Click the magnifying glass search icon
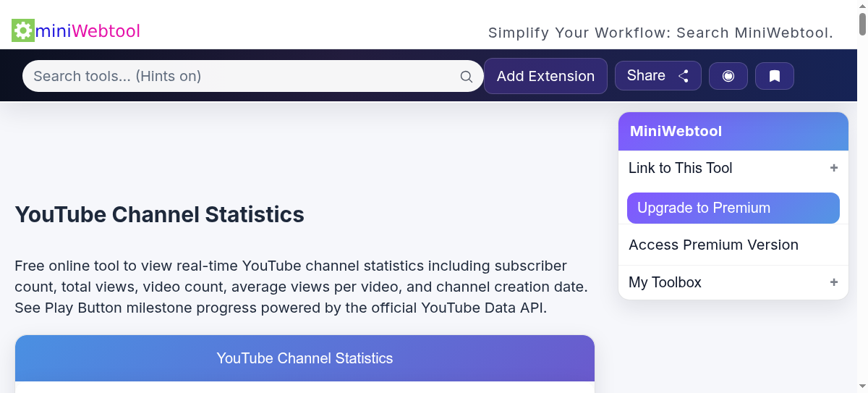The image size is (868, 393). pyautogui.click(x=467, y=77)
